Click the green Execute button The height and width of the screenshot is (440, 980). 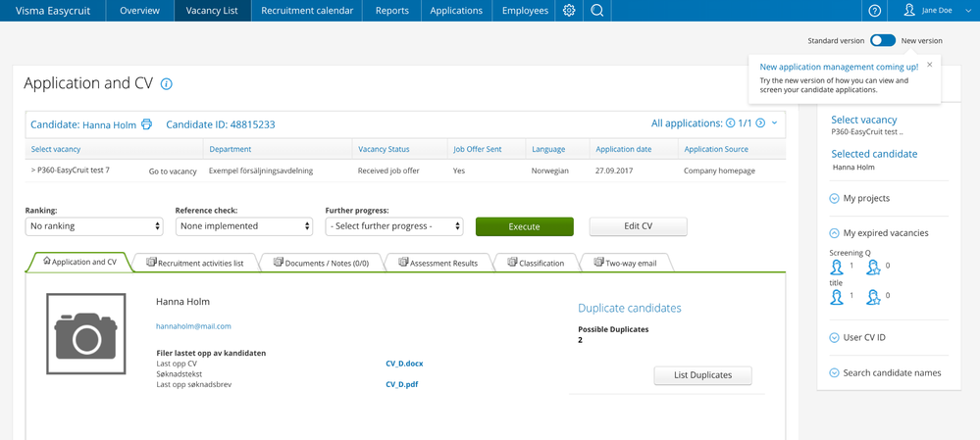[x=525, y=226]
